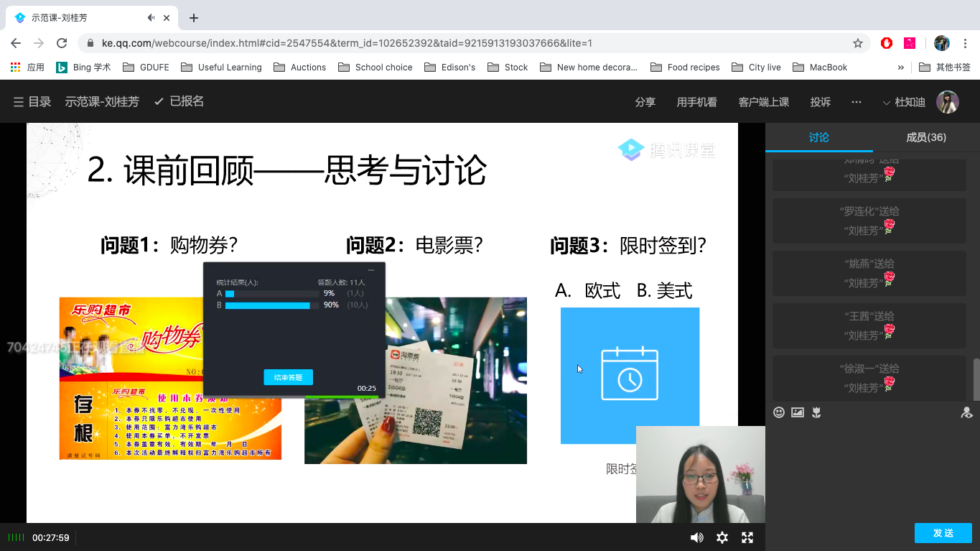Click the chat message input area
This screenshot has width=980, height=551.
tap(872, 471)
